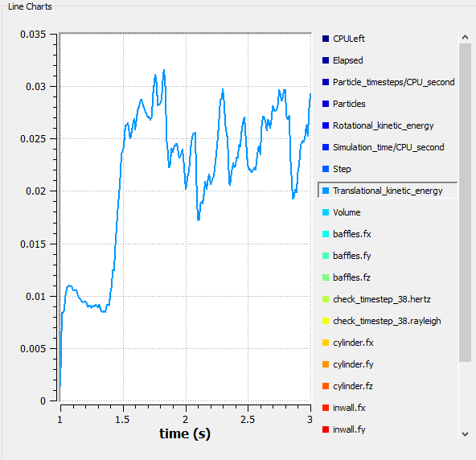This screenshot has width=476, height=460.
Task: Click the 1.5 x-axis tick label
Action: [122, 420]
